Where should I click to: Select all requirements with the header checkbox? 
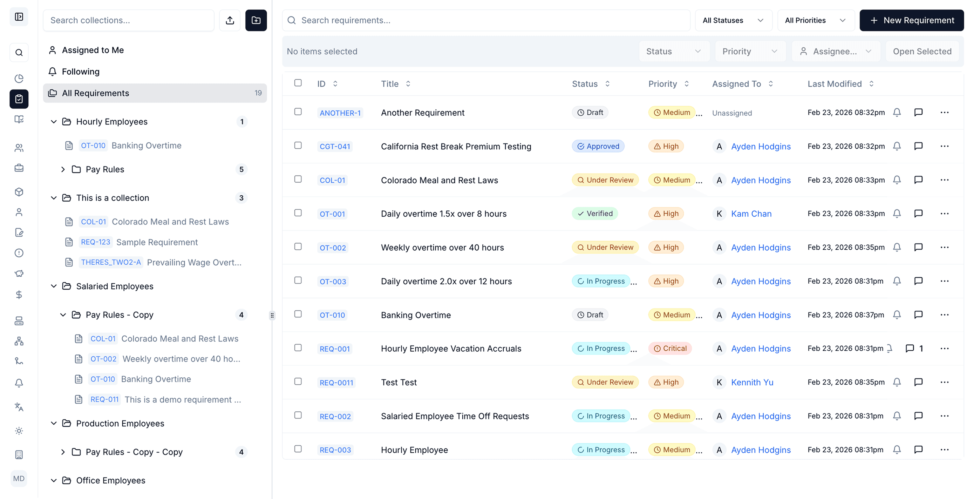click(298, 83)
